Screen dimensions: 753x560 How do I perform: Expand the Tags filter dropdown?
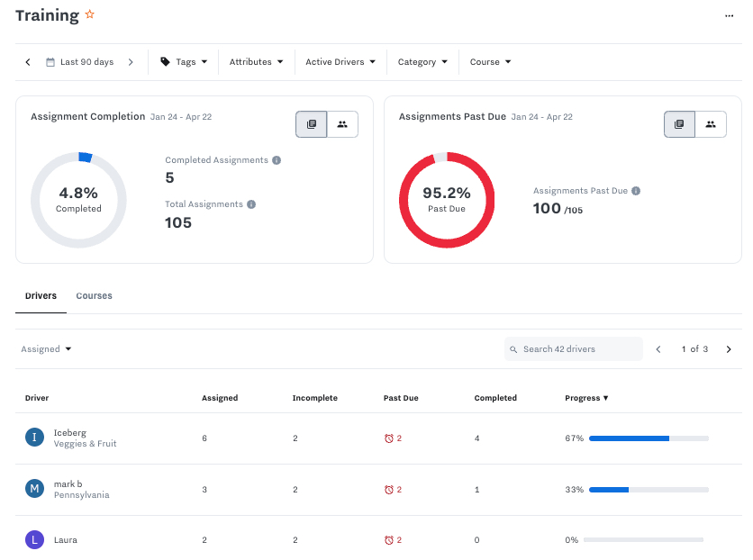[184, 62]
